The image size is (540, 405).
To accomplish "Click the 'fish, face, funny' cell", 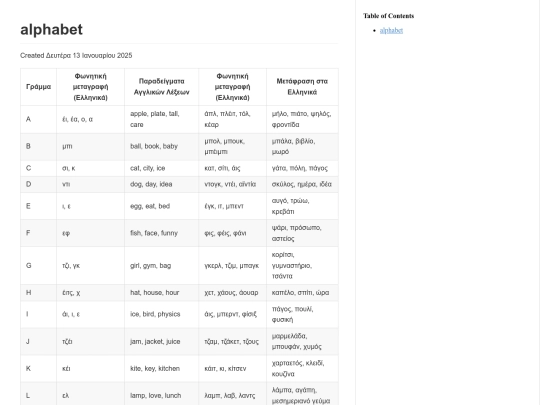I will click(162, 233).
